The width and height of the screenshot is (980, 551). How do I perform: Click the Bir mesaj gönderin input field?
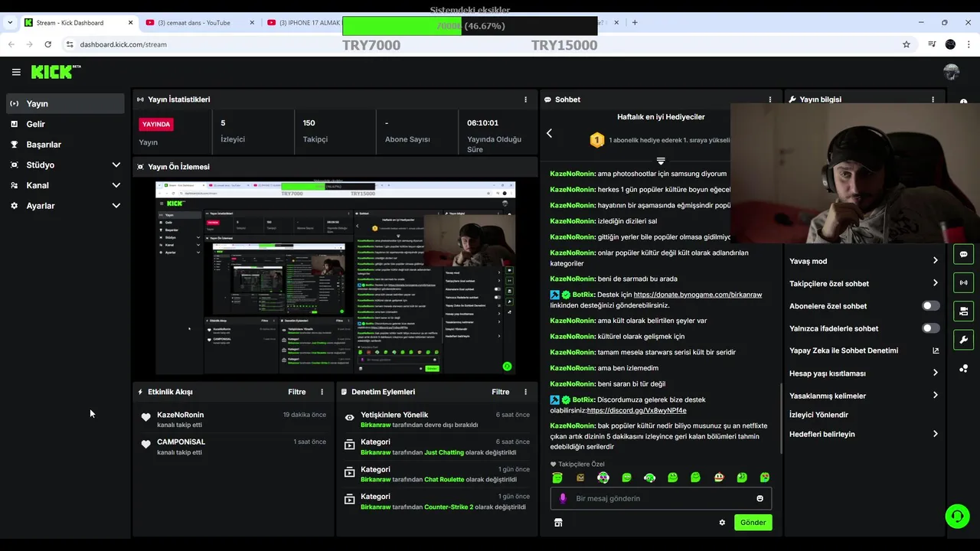click(x=661, y=498)
